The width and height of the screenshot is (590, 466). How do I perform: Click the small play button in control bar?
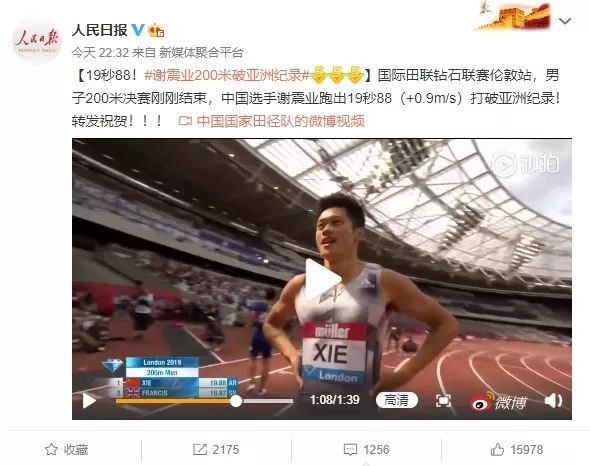tap(89, 401)
